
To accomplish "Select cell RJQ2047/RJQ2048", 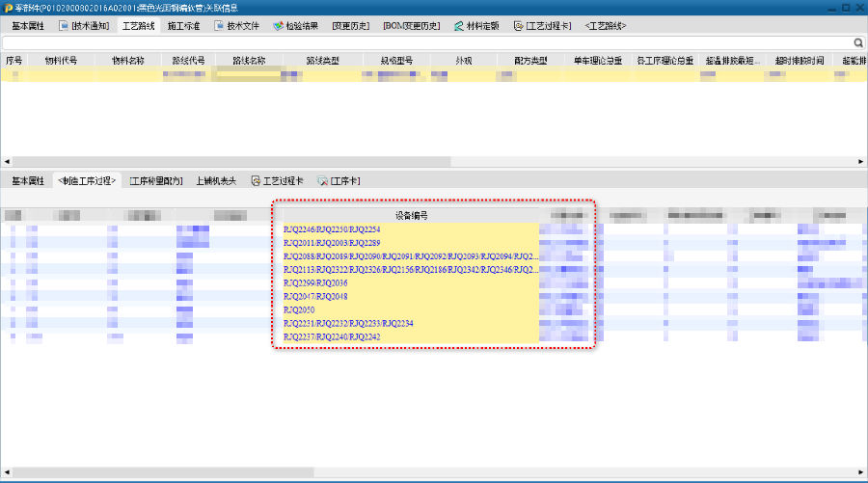I will pyautogui.click(x=411, y=297).
